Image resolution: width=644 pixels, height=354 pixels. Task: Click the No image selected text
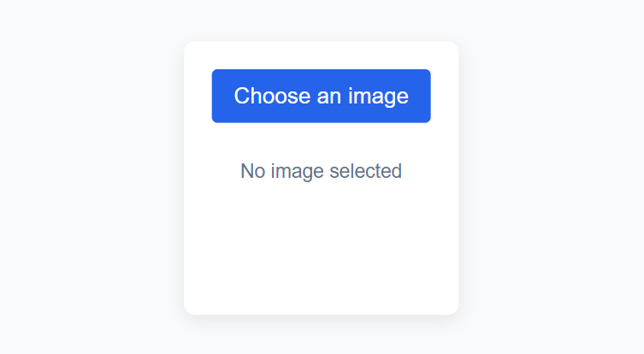tap(321, 171)
